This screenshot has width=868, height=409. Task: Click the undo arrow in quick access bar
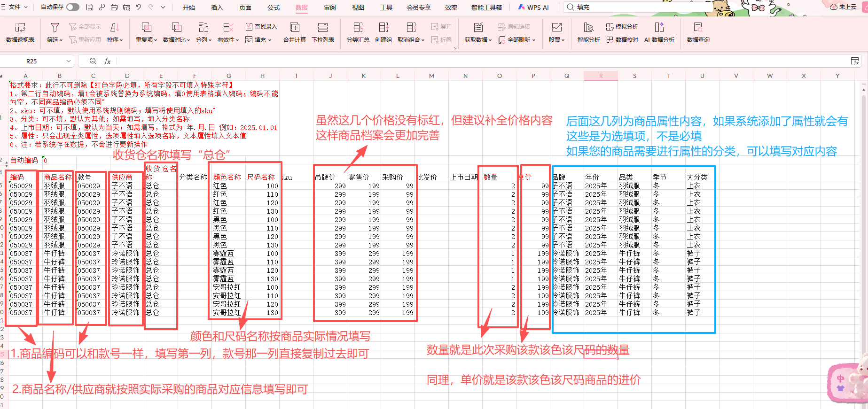(139, 7)
